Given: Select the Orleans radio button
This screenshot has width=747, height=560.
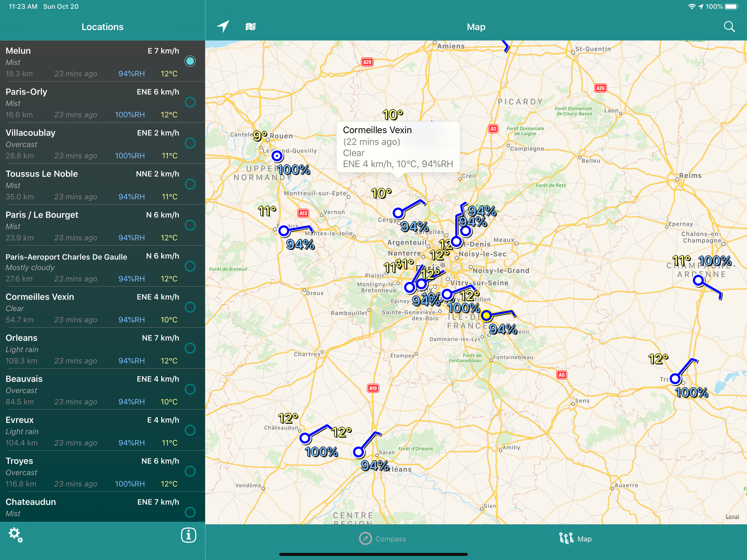Looking at the screenshot, I should pyautogui.click(x=190, y=348).
